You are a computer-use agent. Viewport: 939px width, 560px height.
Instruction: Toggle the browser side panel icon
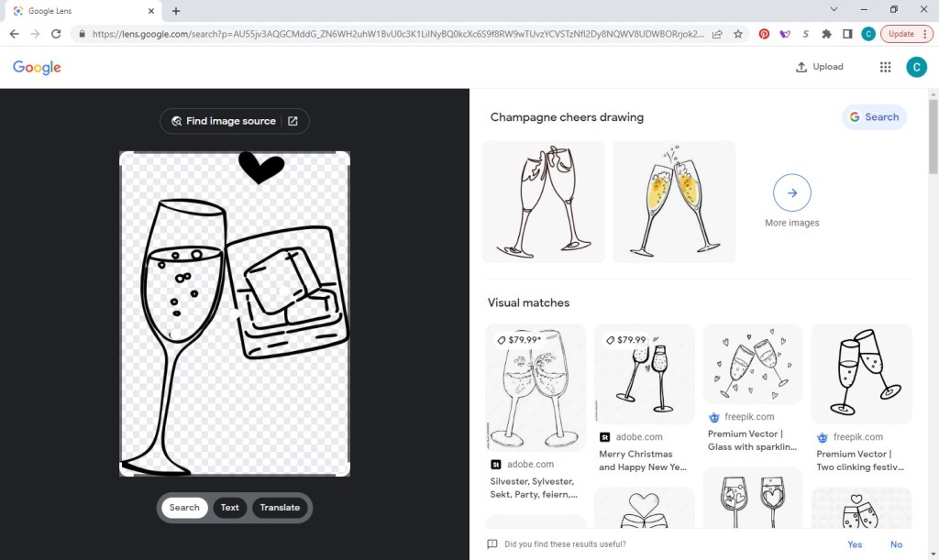coord(847,34)
